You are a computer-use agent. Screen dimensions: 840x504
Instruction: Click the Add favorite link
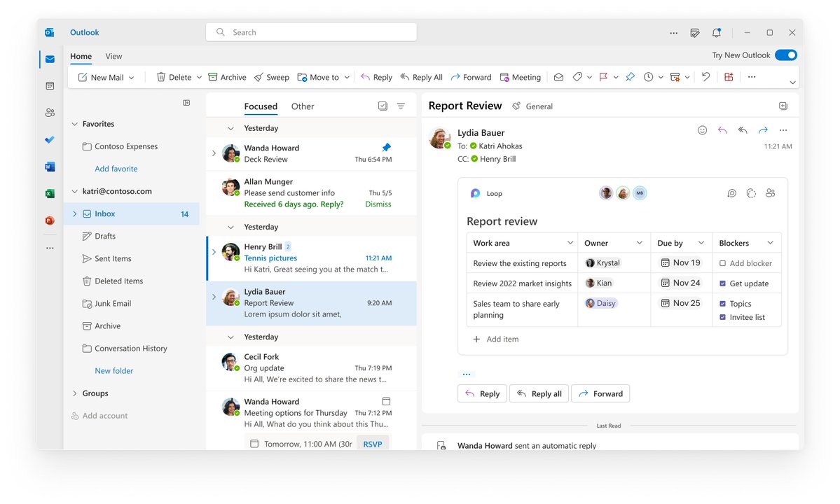coord(116,169)
